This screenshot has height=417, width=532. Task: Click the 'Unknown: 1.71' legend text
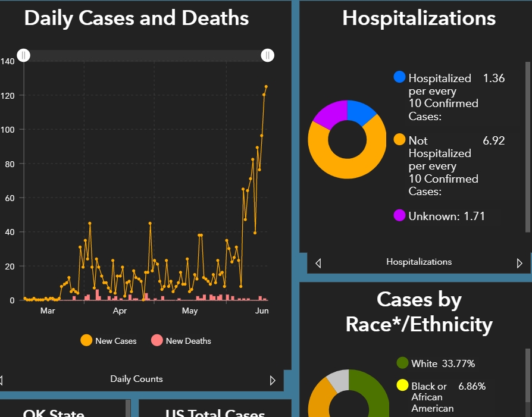click(446, 216)
